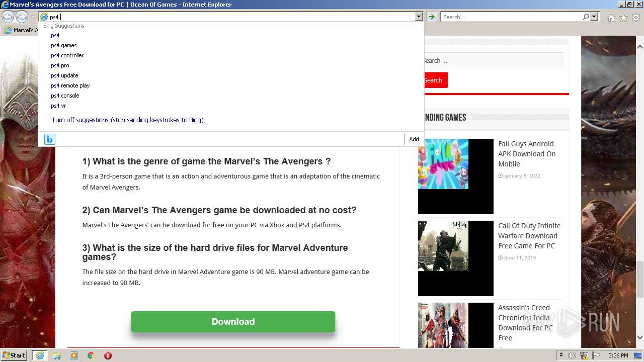Viewport: 644px width, 362px height.
Task: Open the Fall Guys thumbnail image
Action: [x=456, y=176]
